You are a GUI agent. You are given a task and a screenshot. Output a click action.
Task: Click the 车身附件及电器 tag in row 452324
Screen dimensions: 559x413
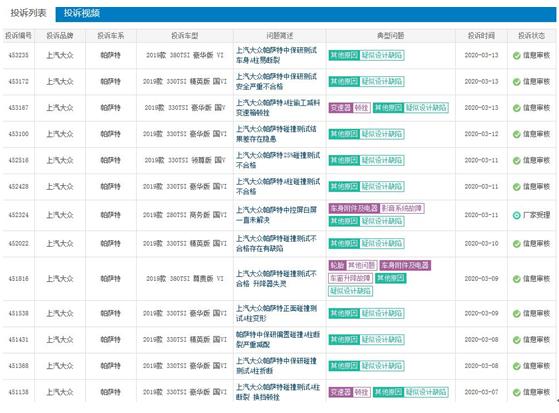click(354, 208)
